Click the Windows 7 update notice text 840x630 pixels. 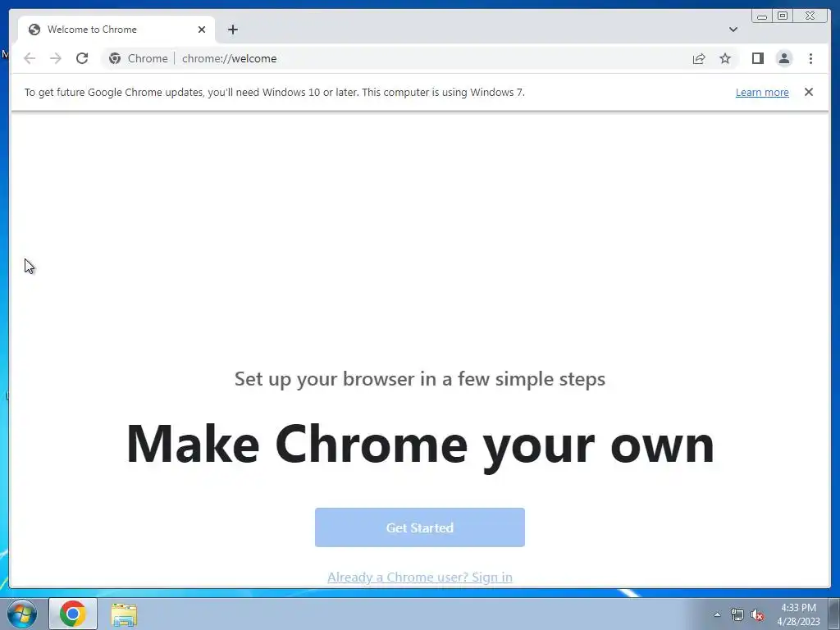(274, 92)
